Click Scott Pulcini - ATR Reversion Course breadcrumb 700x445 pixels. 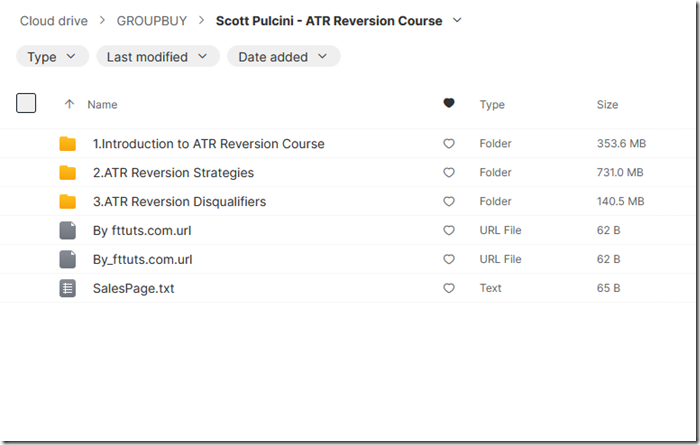click(329, 21)
